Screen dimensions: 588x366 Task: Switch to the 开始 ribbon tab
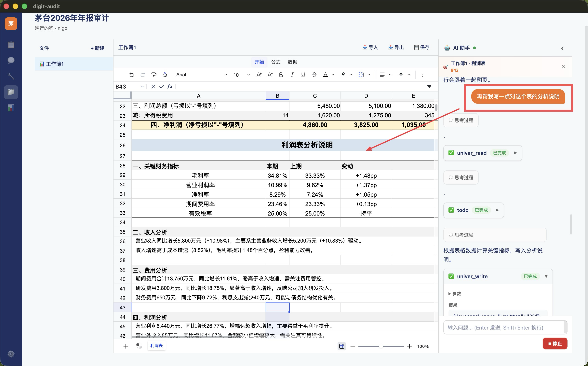(259, 62)
